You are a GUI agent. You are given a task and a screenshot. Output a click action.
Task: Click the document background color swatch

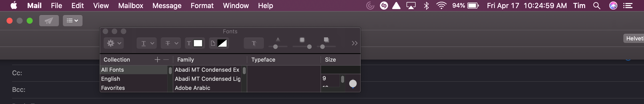coord(222,43)
